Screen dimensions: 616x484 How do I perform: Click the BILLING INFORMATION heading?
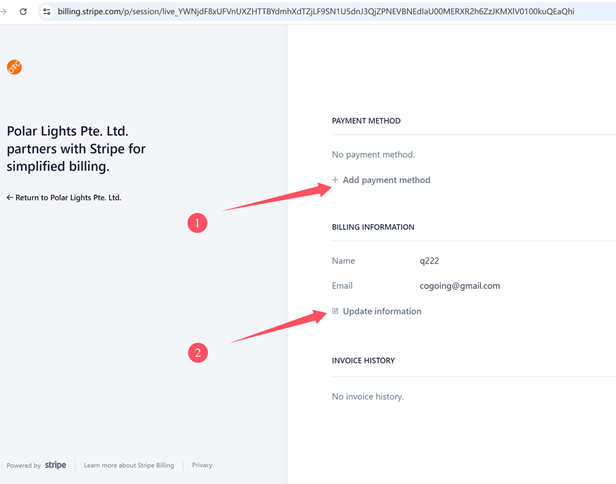[373, 227]
